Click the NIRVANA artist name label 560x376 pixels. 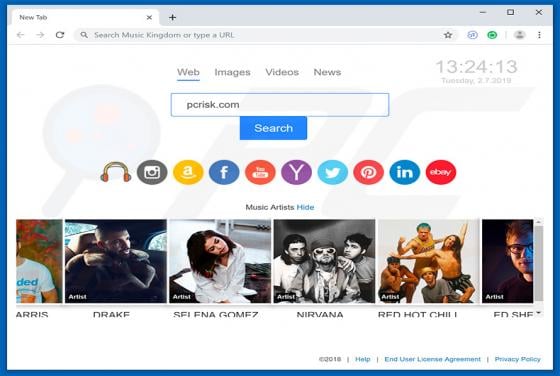(x=320, y=315)
